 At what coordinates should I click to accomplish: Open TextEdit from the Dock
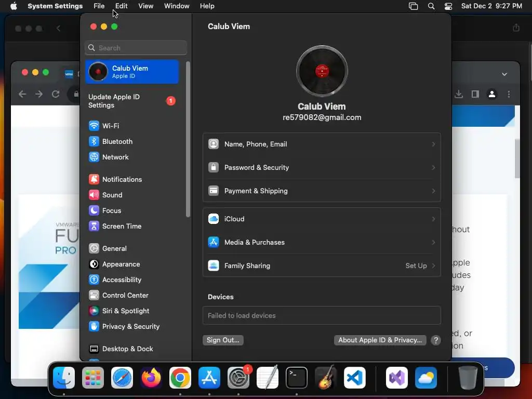(x=268, y=378)
